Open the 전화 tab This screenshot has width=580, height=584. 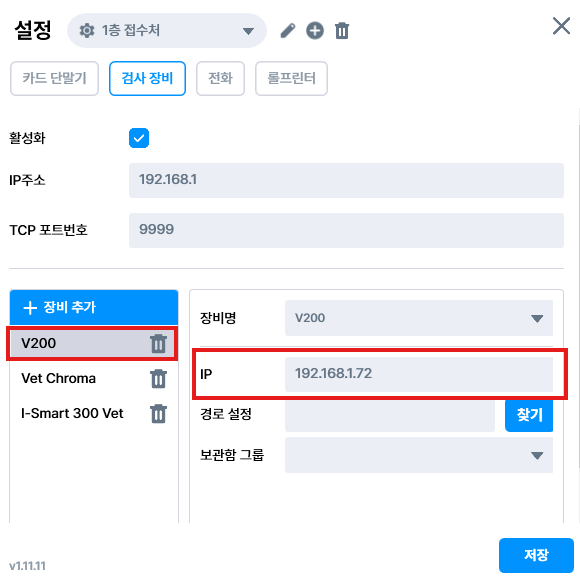[x=221, y=79]
